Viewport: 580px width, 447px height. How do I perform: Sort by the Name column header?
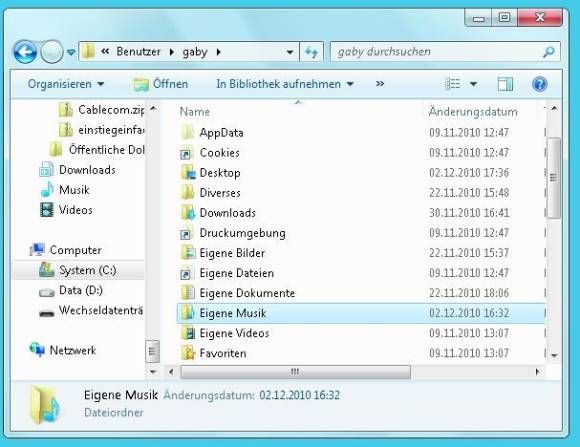(x=195, y=111)
